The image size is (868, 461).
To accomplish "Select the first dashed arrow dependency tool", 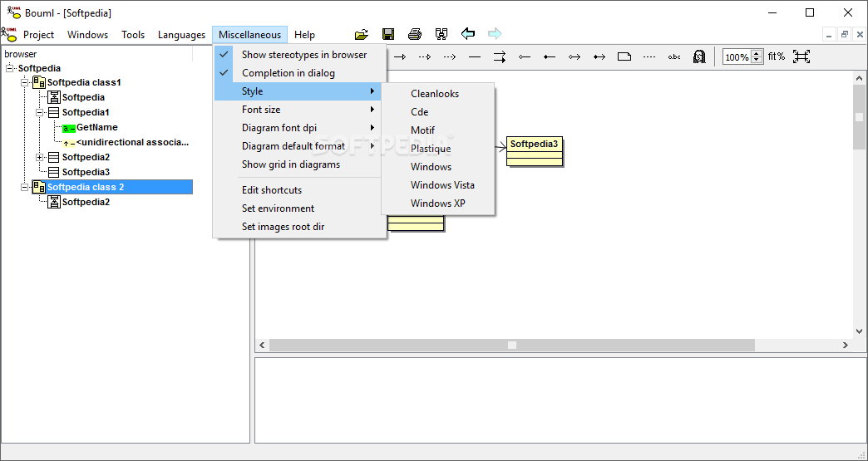I will (x=425, y=57).
